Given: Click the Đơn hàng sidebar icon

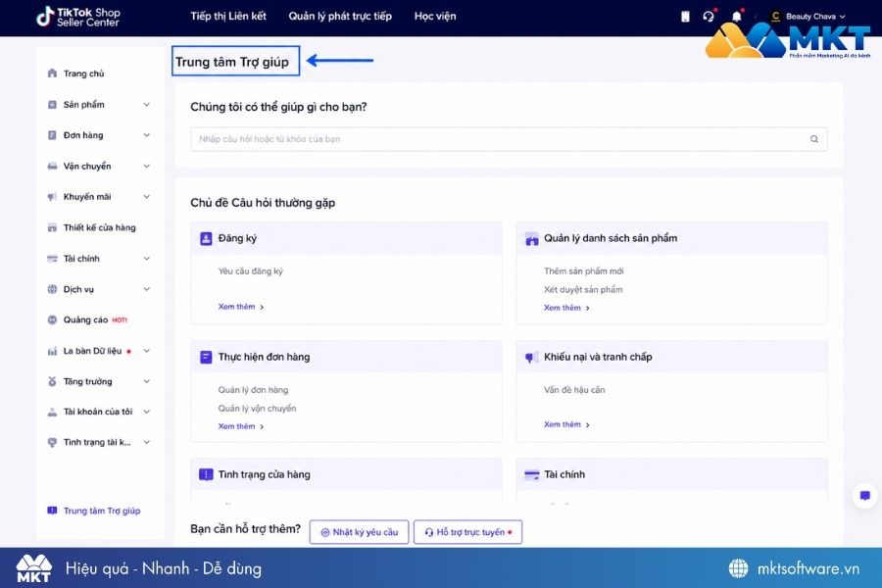Looking at the screenshot, I should tap(52, 135).
